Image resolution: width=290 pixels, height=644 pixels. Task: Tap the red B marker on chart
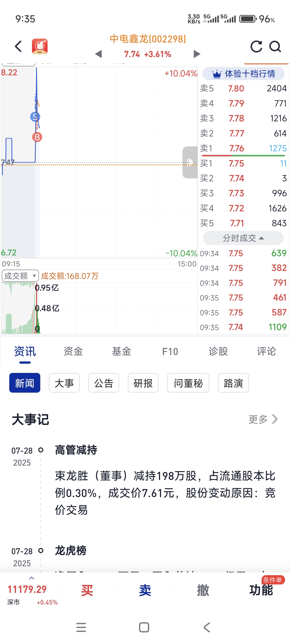click(x=37, y=137)
